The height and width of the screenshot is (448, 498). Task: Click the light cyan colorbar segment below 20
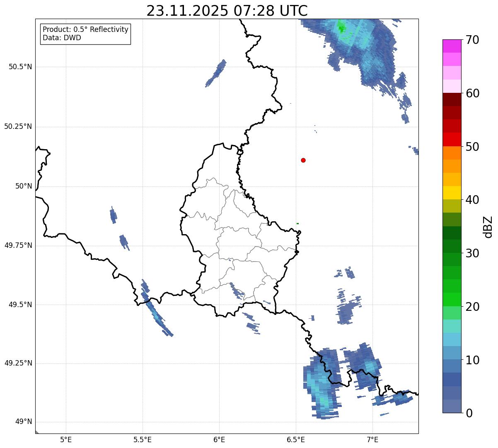(452, 326)
